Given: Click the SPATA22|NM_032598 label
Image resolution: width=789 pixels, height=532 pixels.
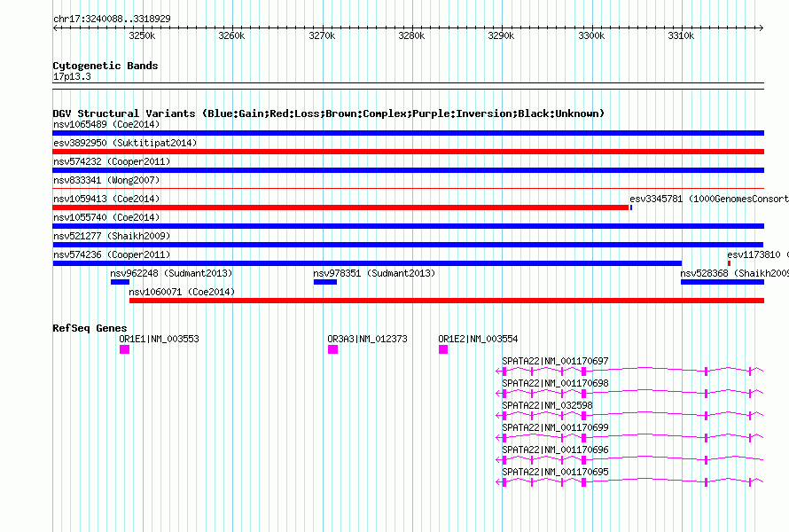Looking at the screenshot, I should pos(548,406).
